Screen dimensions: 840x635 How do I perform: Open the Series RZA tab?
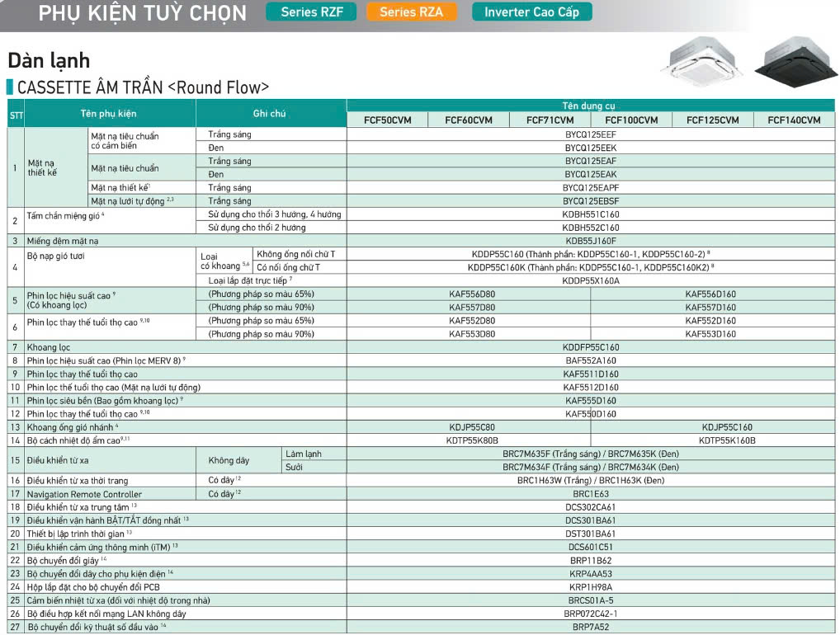[412, 12]
